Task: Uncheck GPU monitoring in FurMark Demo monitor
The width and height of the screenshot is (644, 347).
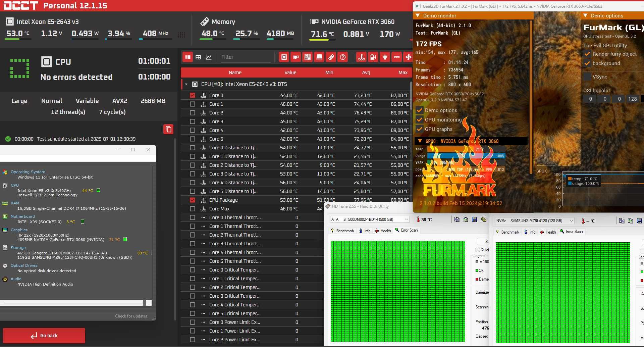Action: click(x=419, y=120)
